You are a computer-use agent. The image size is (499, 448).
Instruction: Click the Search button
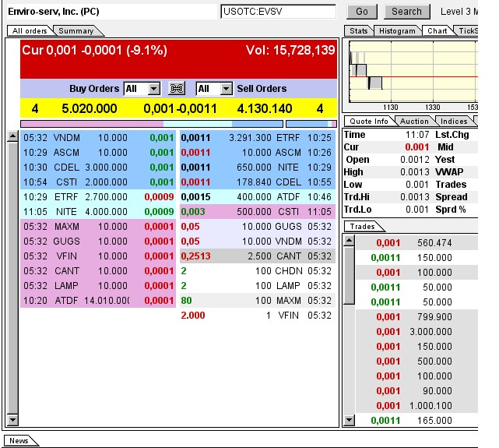406,12
